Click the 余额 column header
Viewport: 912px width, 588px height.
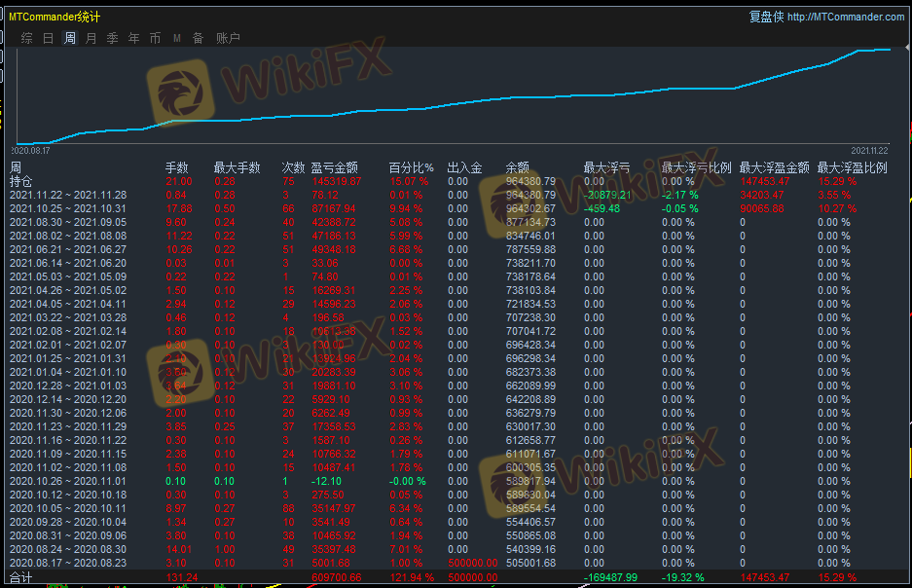(x=518, y=167)
